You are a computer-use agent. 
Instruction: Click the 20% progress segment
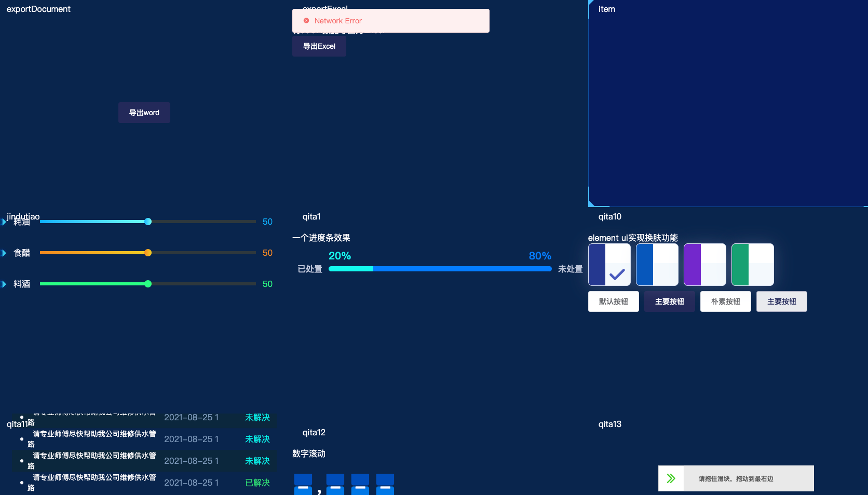tap(351, 269)
